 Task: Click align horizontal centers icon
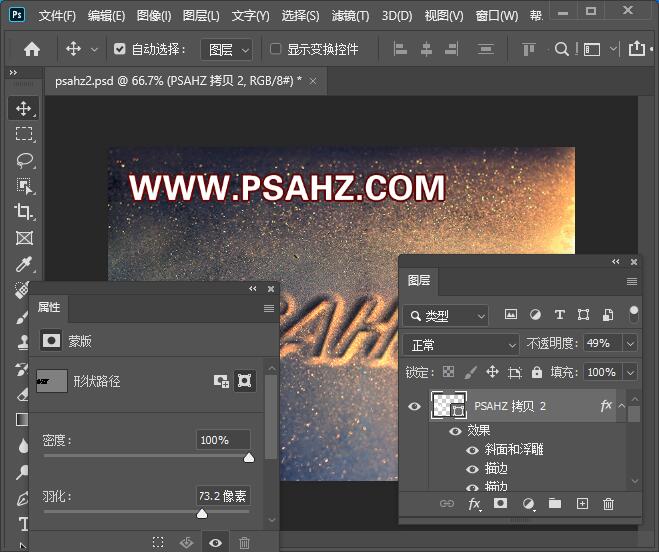pyautogui.click(x=426, y=50)
